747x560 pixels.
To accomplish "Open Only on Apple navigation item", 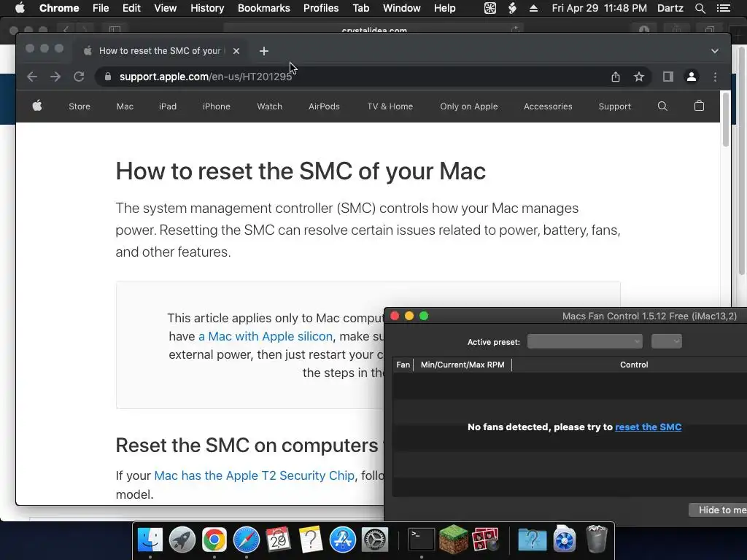I will tap(469, 106).
